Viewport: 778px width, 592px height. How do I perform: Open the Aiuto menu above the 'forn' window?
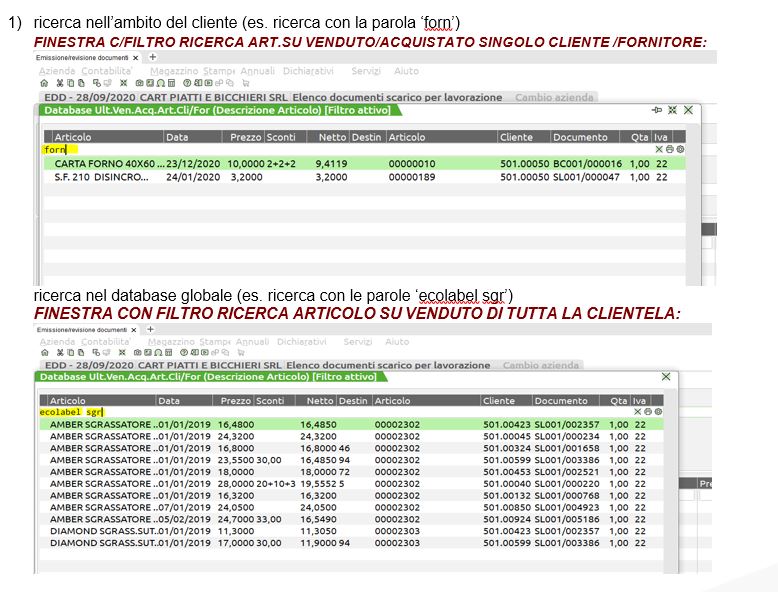point(406,71)
